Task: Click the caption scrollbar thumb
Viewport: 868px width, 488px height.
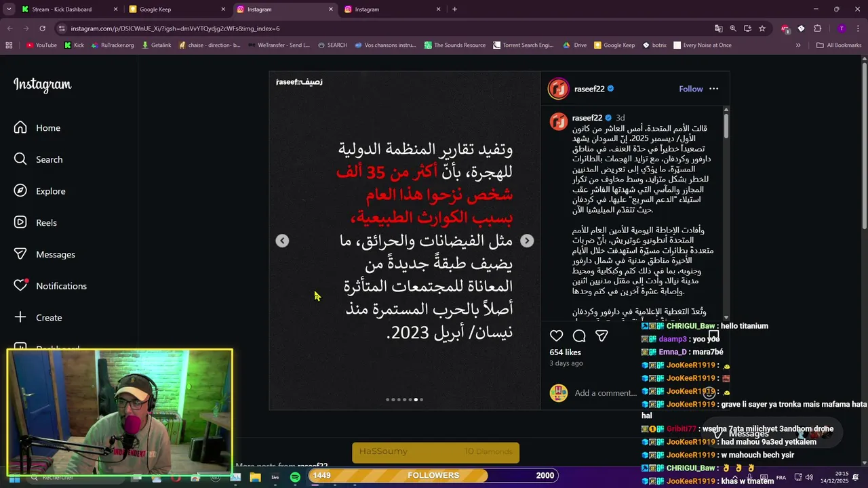Action: [726, 126]
